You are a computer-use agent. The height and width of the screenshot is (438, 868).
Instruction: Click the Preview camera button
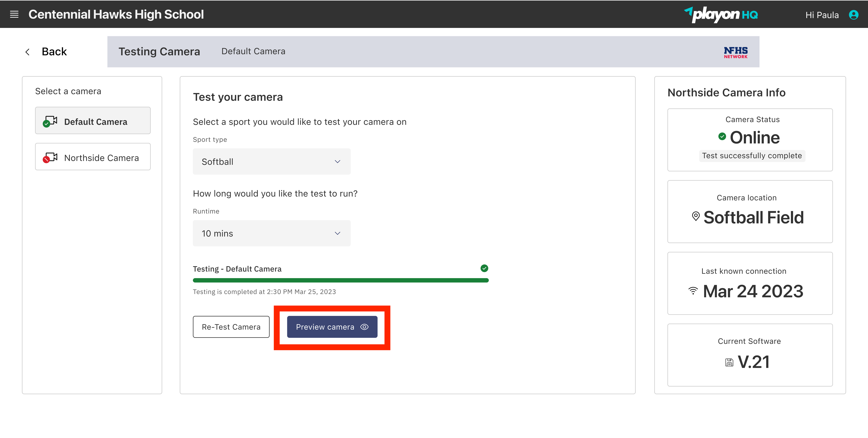[x=332, y=327]
